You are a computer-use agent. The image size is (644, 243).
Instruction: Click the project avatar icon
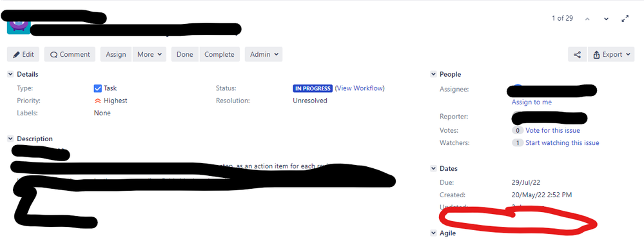(19, 26)
